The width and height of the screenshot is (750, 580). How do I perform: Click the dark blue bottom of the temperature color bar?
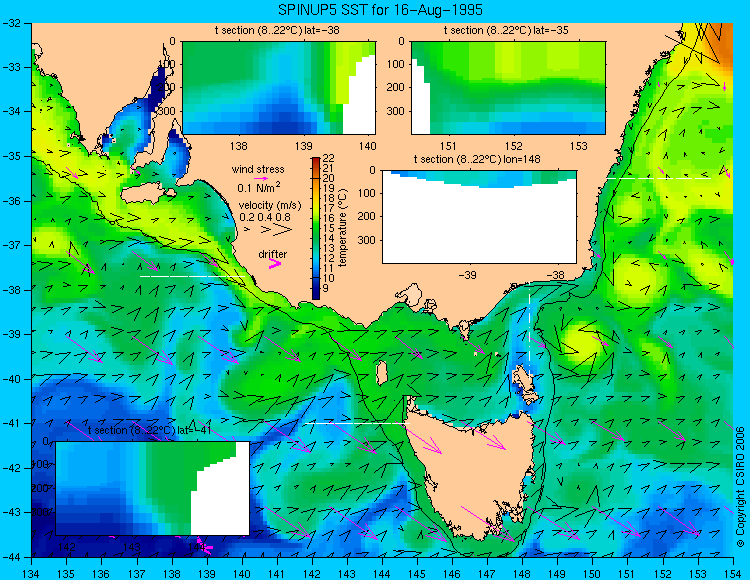316,293
